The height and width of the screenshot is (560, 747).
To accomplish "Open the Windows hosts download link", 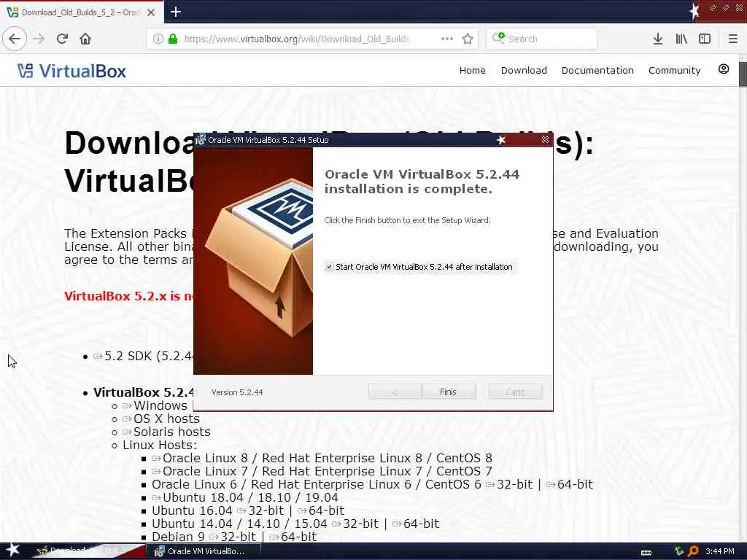I will [155, 405].
